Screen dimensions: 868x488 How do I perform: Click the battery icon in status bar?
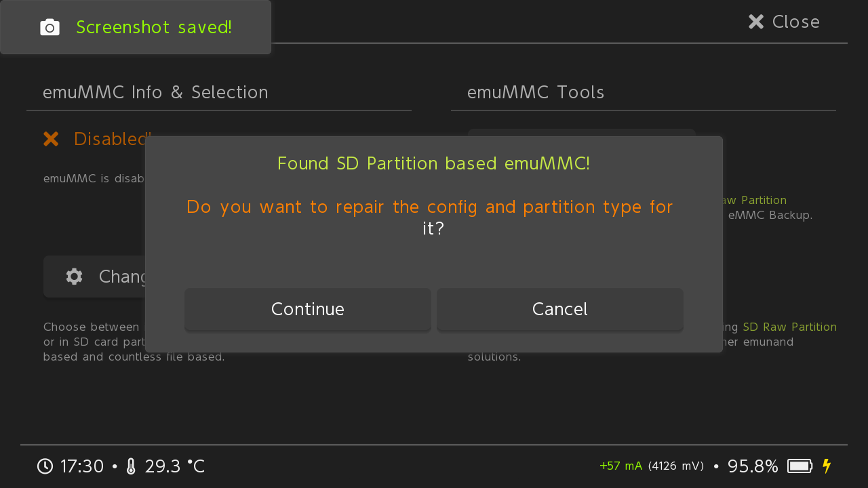(800, 466)
